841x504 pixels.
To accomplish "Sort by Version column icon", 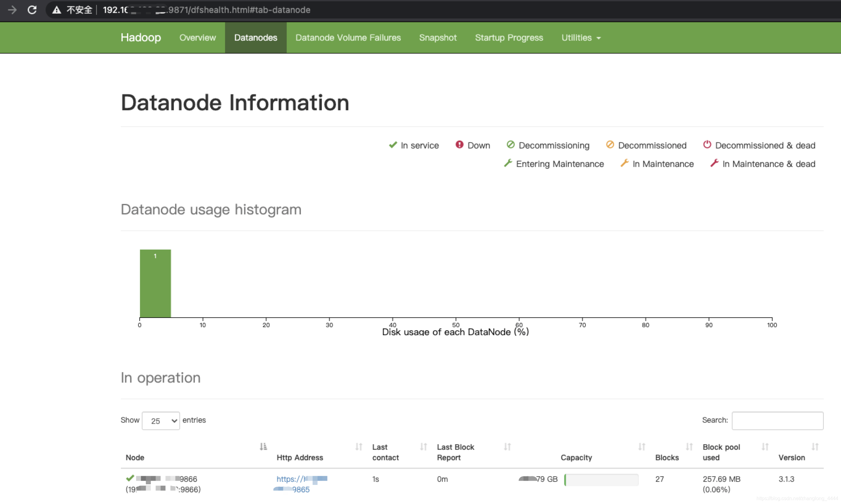I will (815, 447).
